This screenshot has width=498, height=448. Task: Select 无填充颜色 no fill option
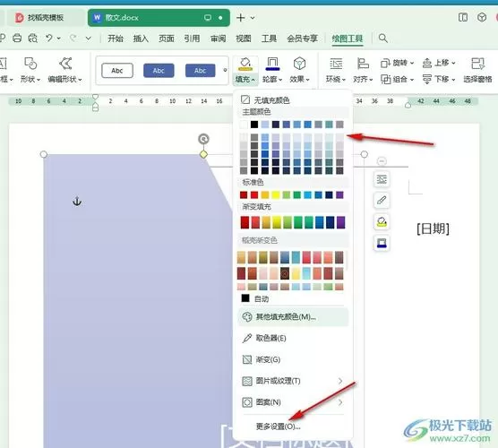point(293,100)
